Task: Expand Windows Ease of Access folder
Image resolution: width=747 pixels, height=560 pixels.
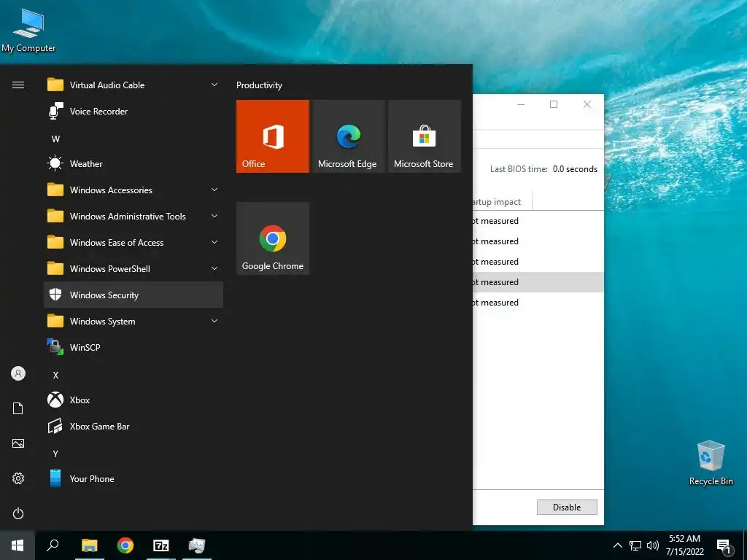Action: [x=133, y=242]
